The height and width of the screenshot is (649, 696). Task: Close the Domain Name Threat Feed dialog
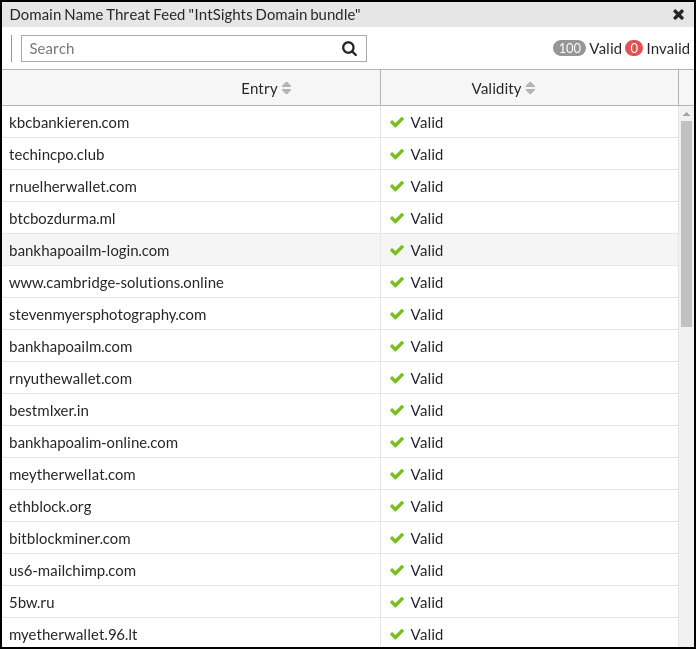pyautogui.click(x=679, y=14)
